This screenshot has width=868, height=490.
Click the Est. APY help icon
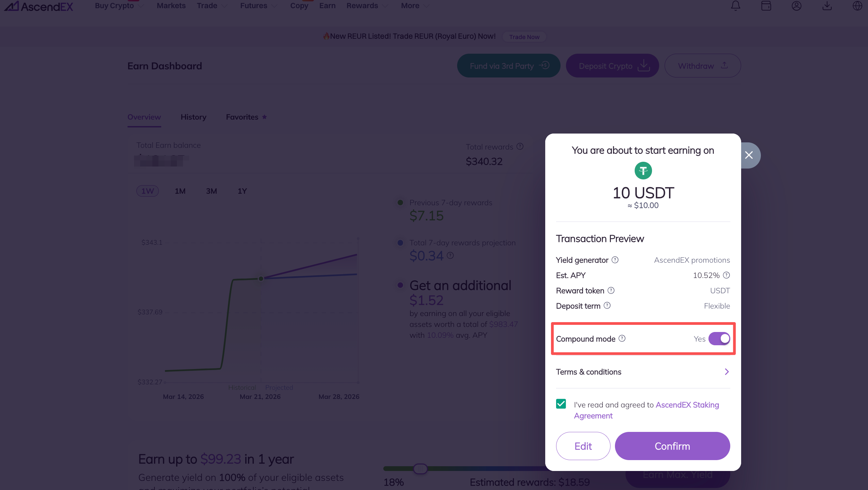[x=727, y=275]
